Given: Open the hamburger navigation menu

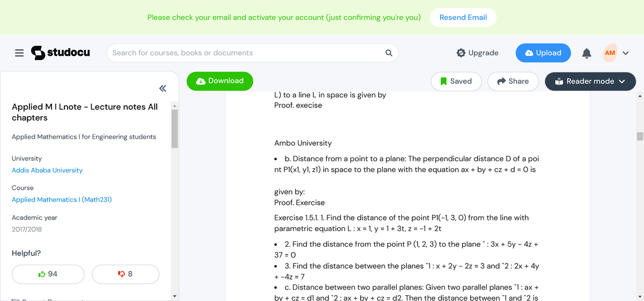Looking at the screenshot, I should pyautogui.click(x=19, y=53).
